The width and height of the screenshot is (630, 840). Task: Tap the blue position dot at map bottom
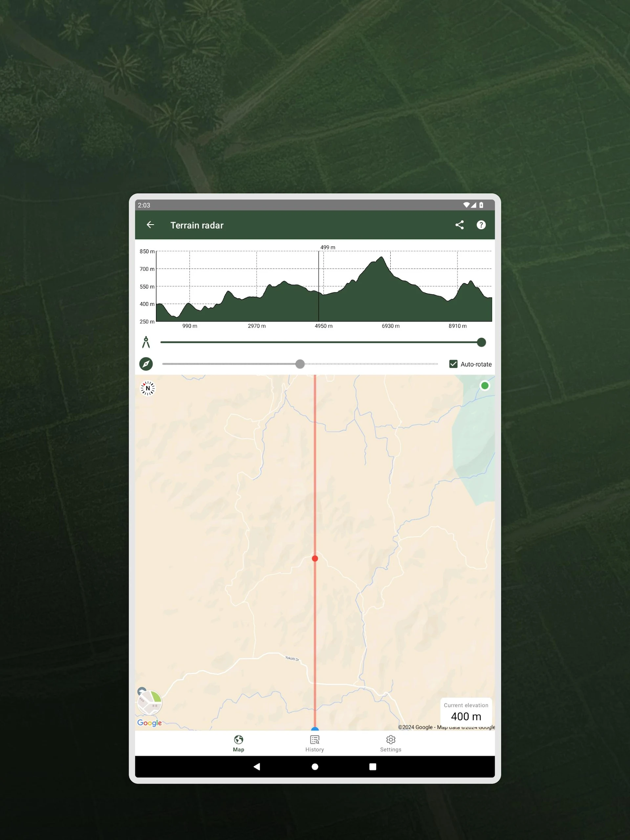pyautogui.click(x=315, y=729)
